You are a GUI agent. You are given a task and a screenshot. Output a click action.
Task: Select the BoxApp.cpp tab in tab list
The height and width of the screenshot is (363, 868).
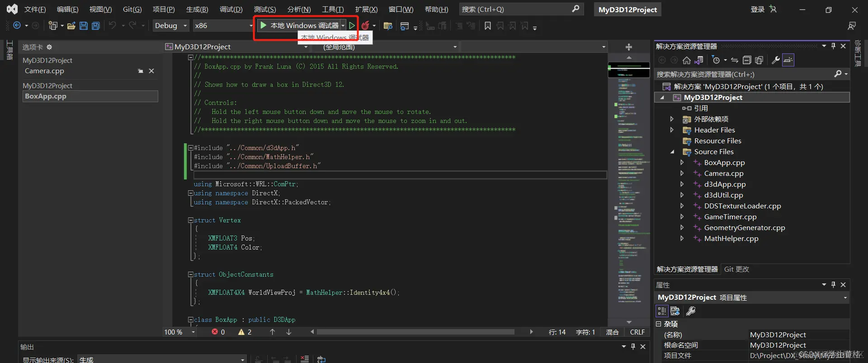tap(90, 96)
